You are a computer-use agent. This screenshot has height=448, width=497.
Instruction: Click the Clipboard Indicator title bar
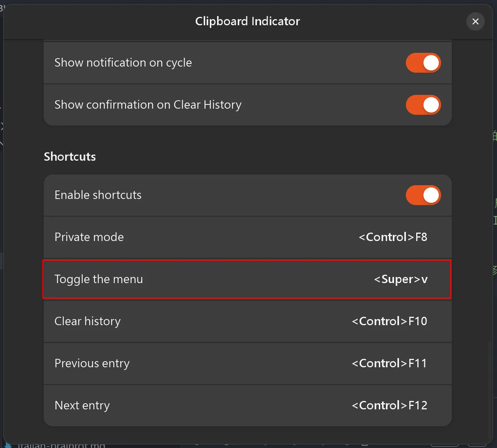click(x=247, y=21)
